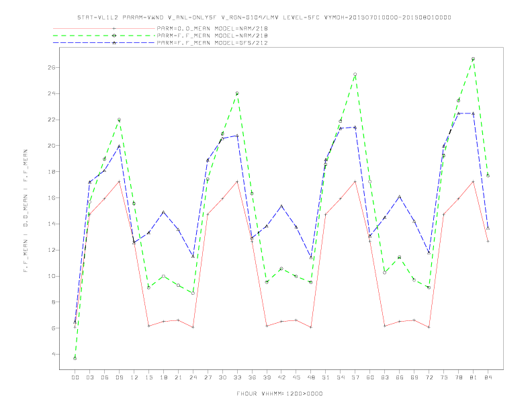532x411 pixels.
Task: Click x-axis forecast hour label 57
Action: point(355,377)
